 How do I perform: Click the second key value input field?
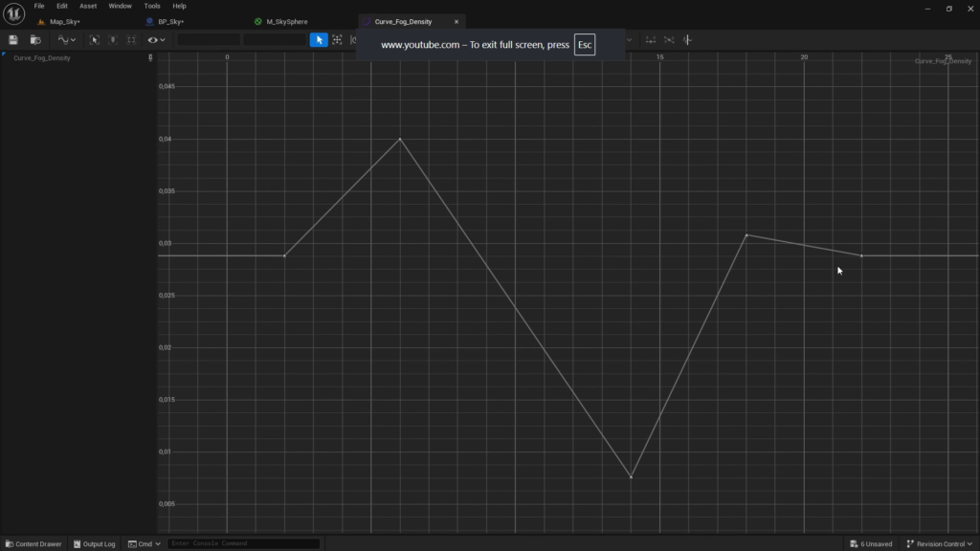(x=275, y=40)
